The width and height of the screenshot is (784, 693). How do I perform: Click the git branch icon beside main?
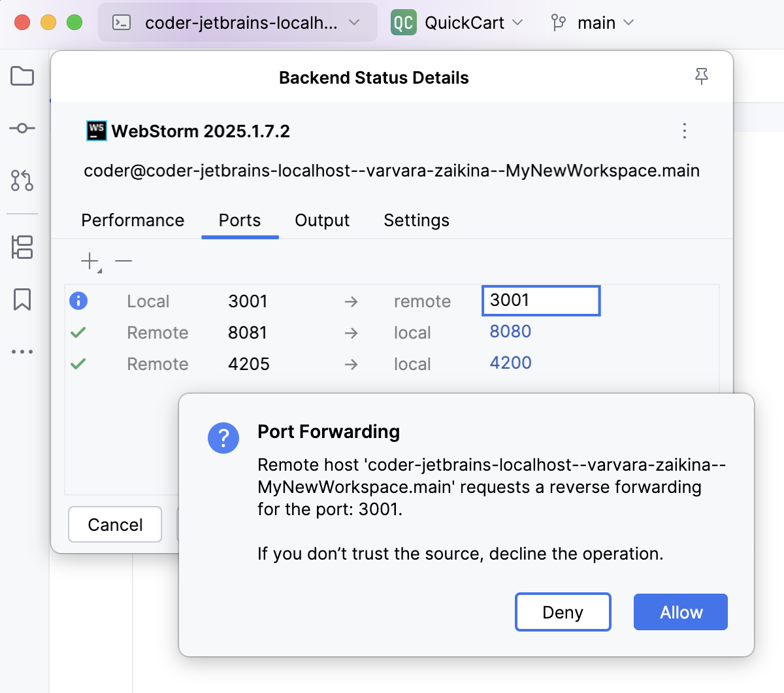(x=559, y=23)
